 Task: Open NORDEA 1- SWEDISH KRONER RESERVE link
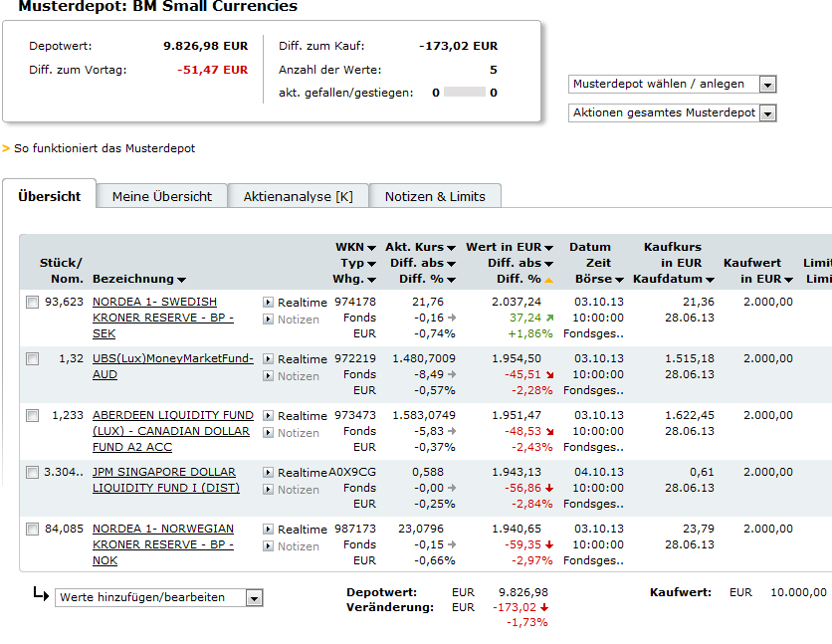point(163,318)
